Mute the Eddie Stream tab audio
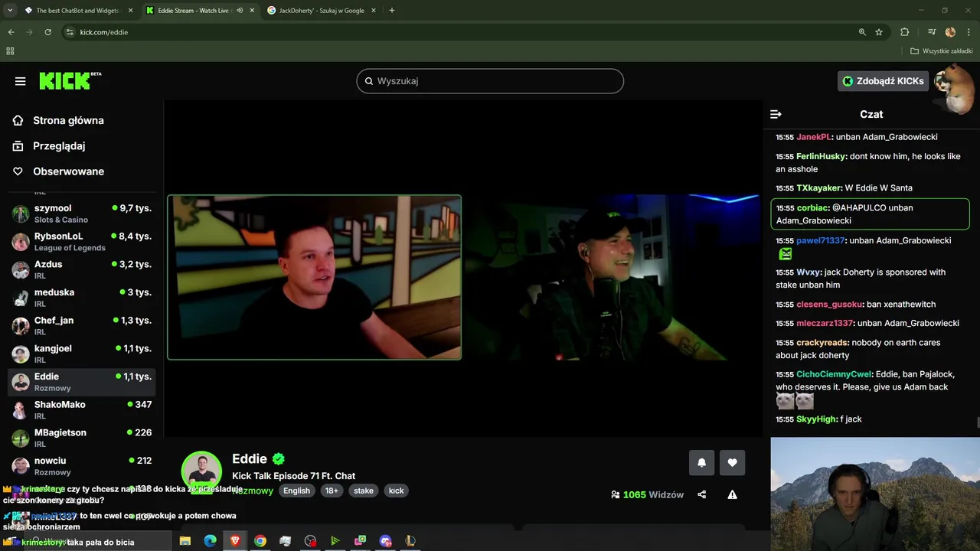Screen dimensions: 980x551 click(240, 11)
